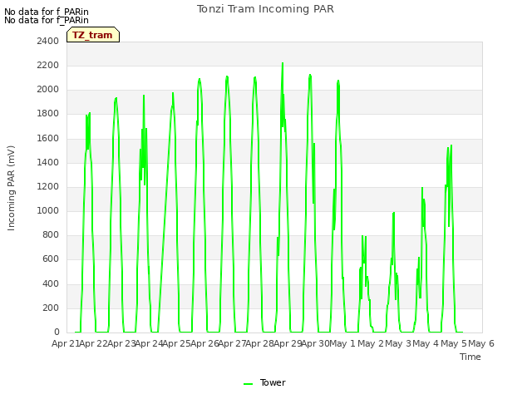Screen dimensions: 532x399
Task: Click the May 5 peak near 1550
Action: [x=451, y=146]
